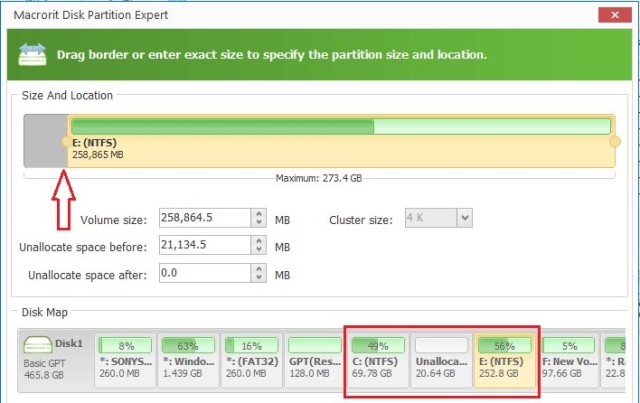The height and width of the screenshot is (403, 640).
Task: Click the Disk1 drive icon in Disk Map
Action: click(37, 345)
